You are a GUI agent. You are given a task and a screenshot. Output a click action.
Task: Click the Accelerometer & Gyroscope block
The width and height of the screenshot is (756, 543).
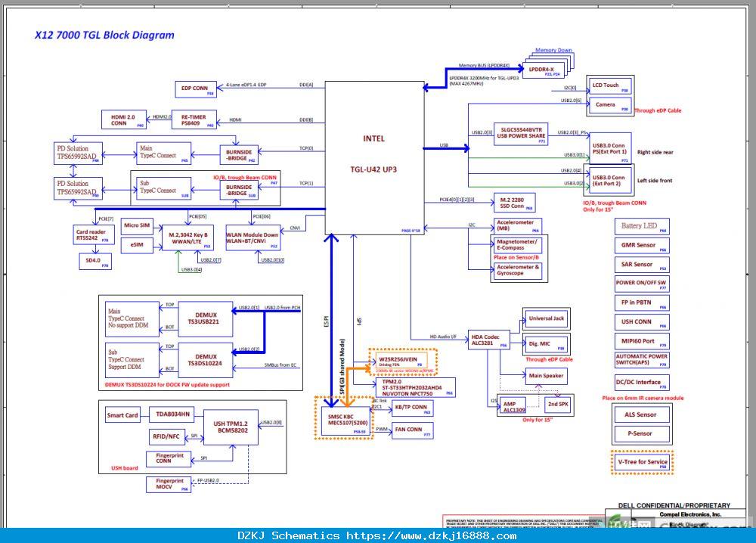518,271
